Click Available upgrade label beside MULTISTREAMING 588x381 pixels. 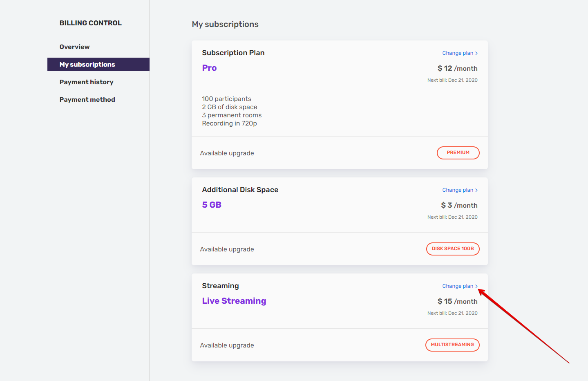[x=227, y=345]
